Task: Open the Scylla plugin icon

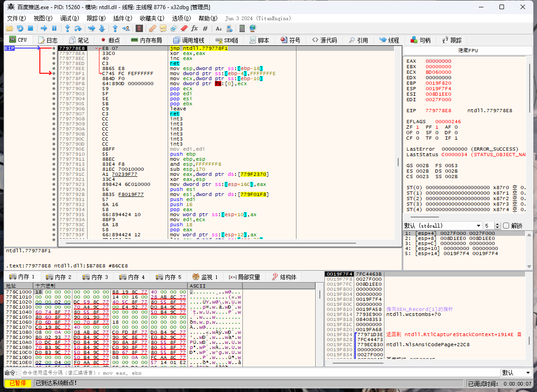Action: (x=139, y=28)
